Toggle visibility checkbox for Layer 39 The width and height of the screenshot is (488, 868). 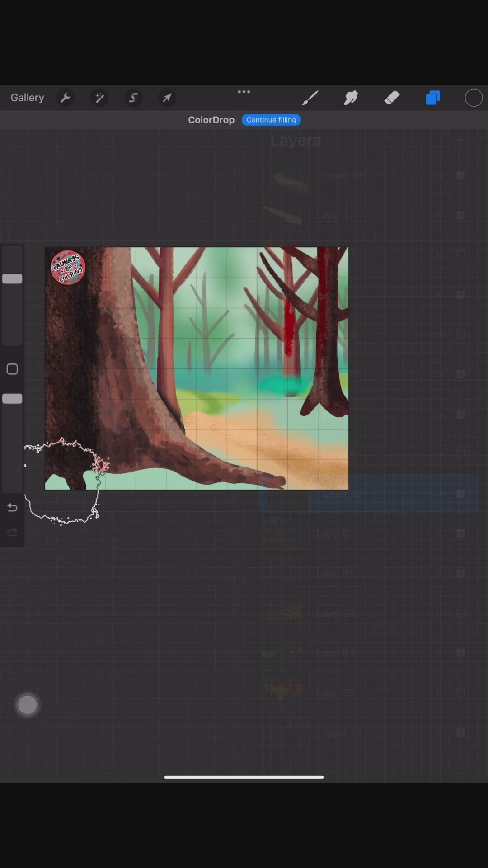(x=460, y=175)
